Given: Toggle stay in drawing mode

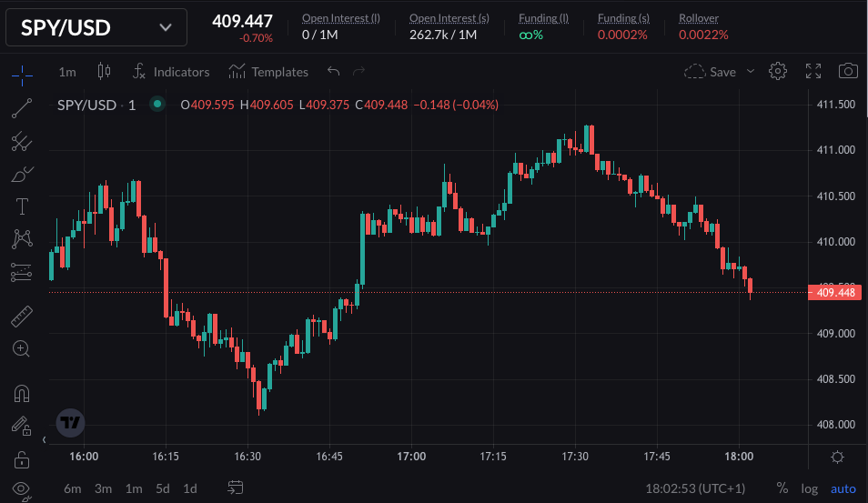Looking at the screenshot, I should (22, 426).
